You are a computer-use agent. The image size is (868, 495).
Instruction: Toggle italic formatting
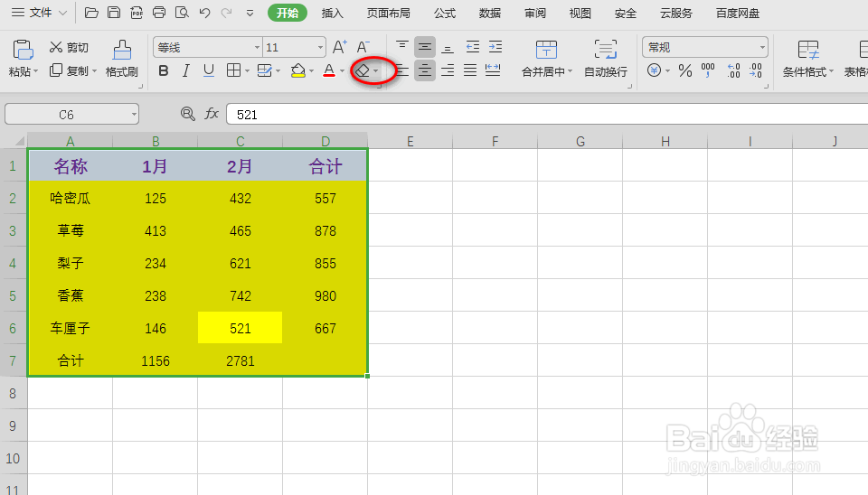pyautogui.click(x=186, y=70)
